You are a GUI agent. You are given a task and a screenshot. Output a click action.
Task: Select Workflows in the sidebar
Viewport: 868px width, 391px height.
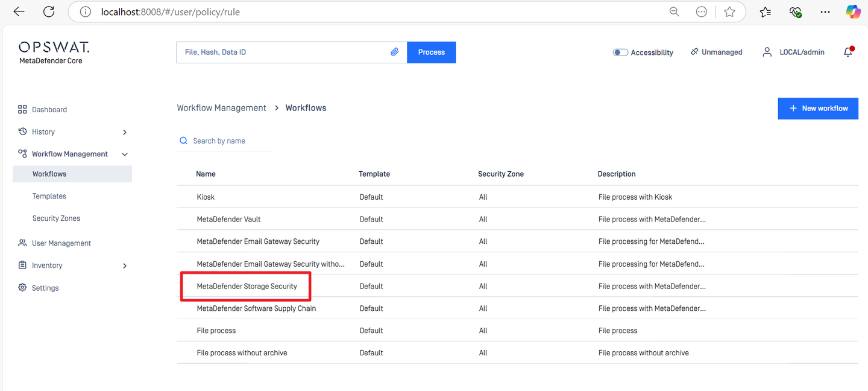click(72, 174)
